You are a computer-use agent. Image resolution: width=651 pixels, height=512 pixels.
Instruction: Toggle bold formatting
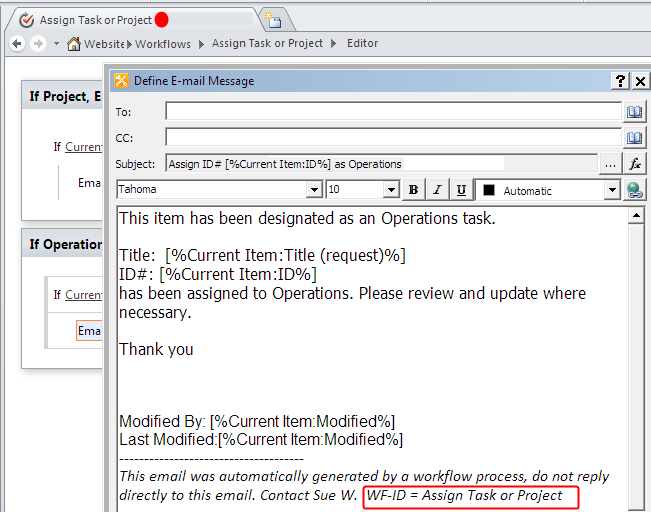point(414,190)
